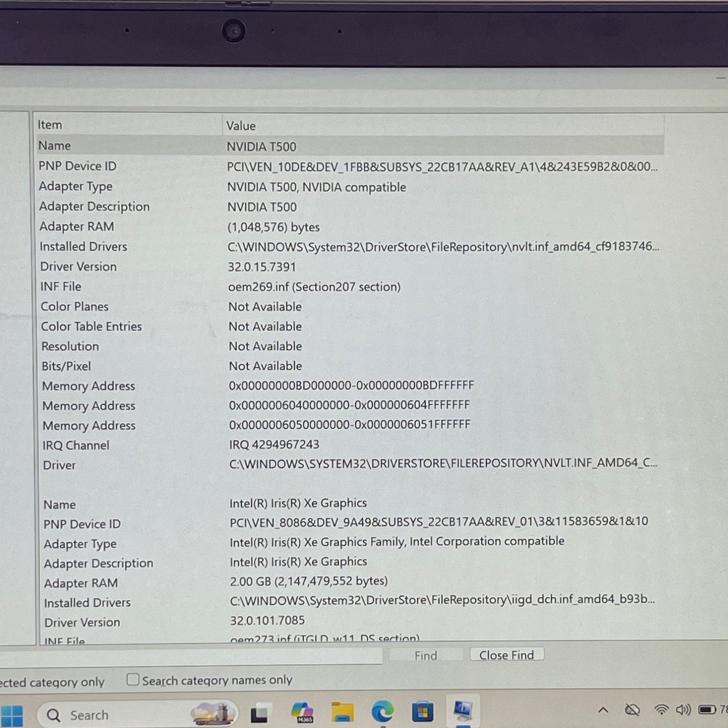The width and height of the screenshot is (728, 728).
Task: Click the Find button
Action: 426,655
